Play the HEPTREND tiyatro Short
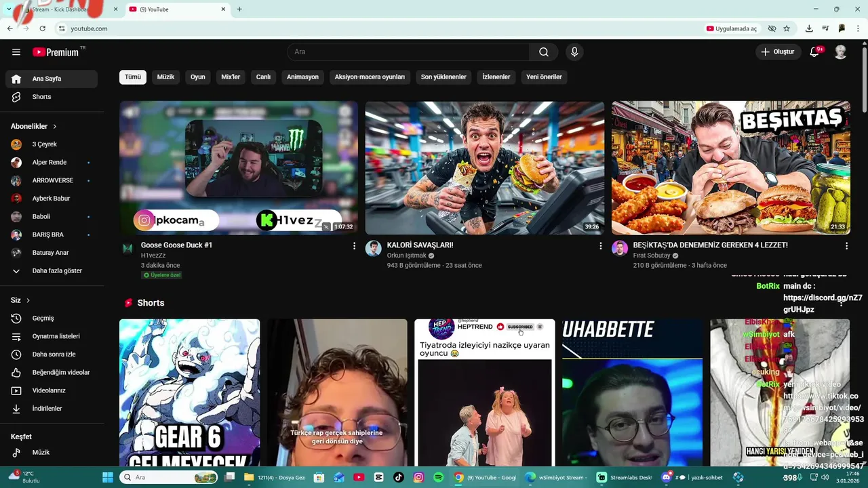This screenshot has width=868, height=488. point(485,393)
